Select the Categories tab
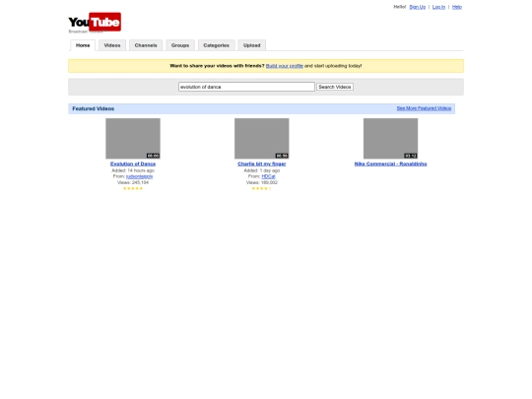The height and width of the screenshot is (399, 532). [217, 45]
